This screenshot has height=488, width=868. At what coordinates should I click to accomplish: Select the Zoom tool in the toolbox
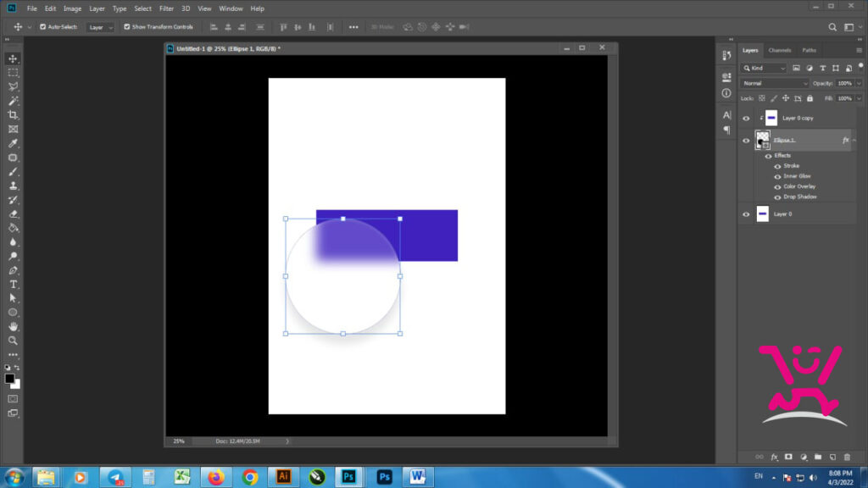[13, 341]
